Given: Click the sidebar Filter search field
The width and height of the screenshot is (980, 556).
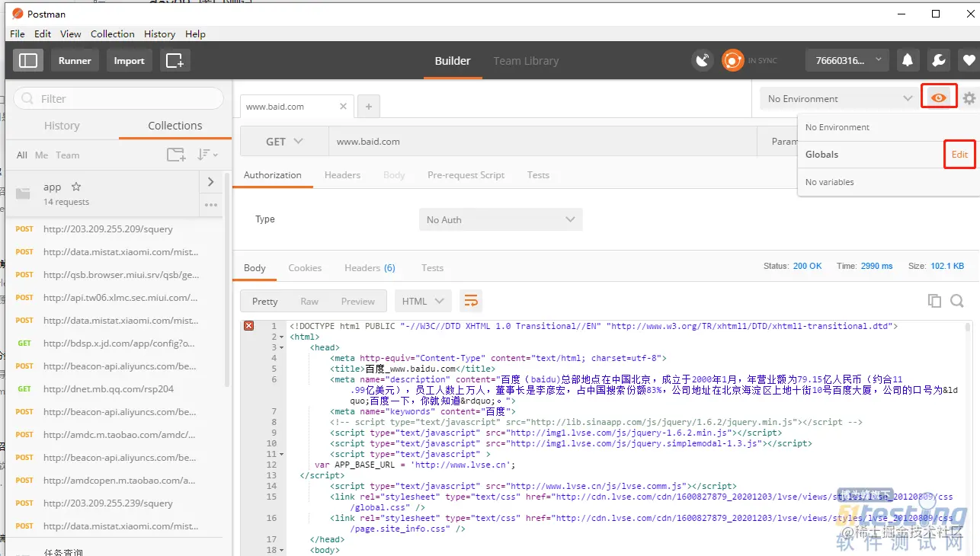Looking at the screenshot, I should (x=118, y=98).
